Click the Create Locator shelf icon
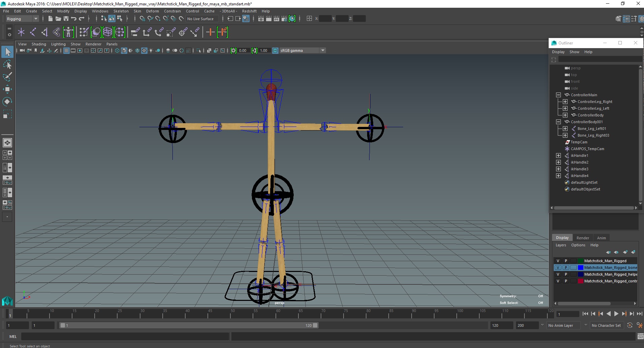The height and width of the screenshot is (348, 644). 21,32
